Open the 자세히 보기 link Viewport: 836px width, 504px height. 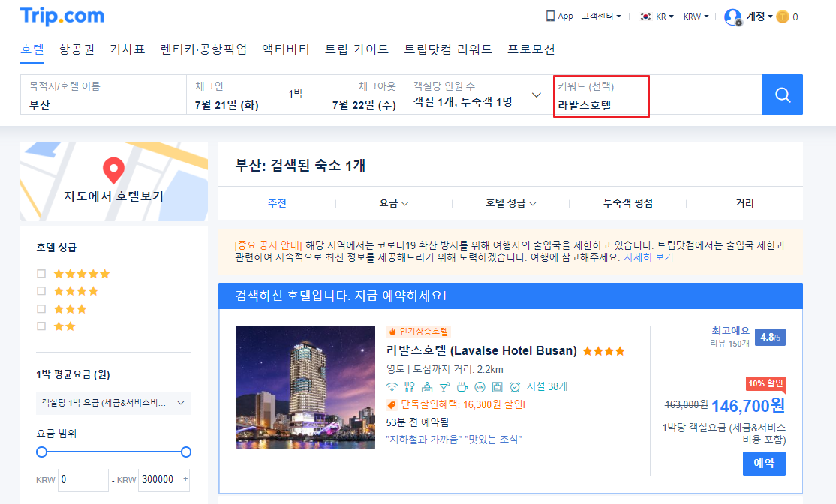[648, 257]
